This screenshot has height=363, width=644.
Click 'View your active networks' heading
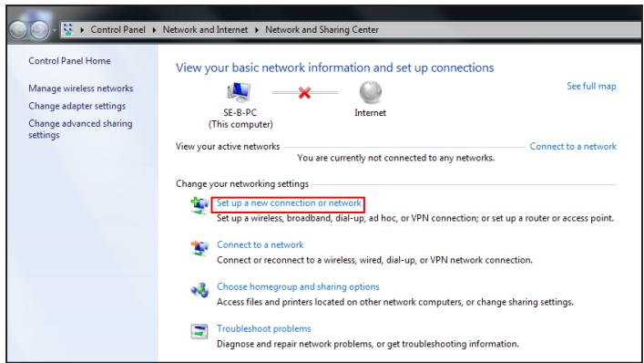228,146
